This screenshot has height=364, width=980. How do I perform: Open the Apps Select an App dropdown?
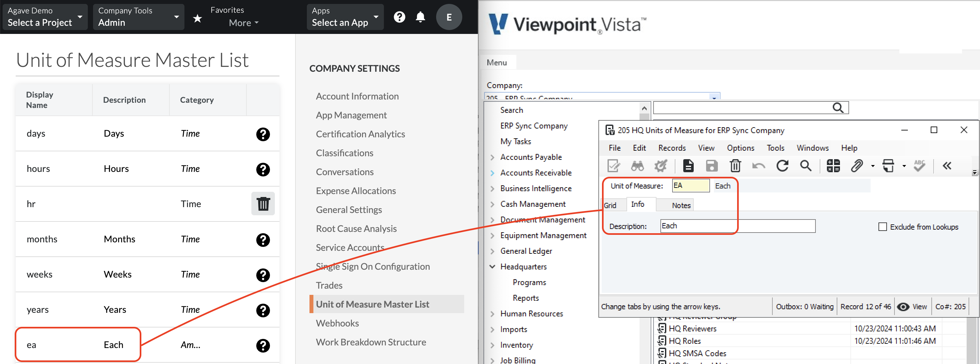click(x=345, y=17)
